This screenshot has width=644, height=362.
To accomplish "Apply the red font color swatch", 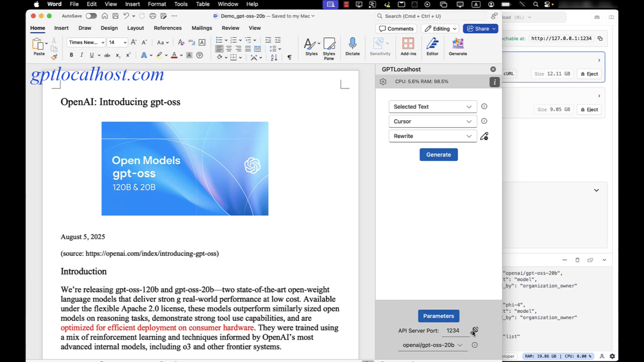I will [174, 55].
